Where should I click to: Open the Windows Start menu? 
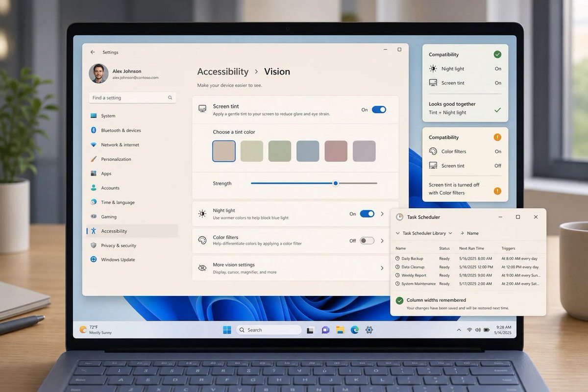227,330
